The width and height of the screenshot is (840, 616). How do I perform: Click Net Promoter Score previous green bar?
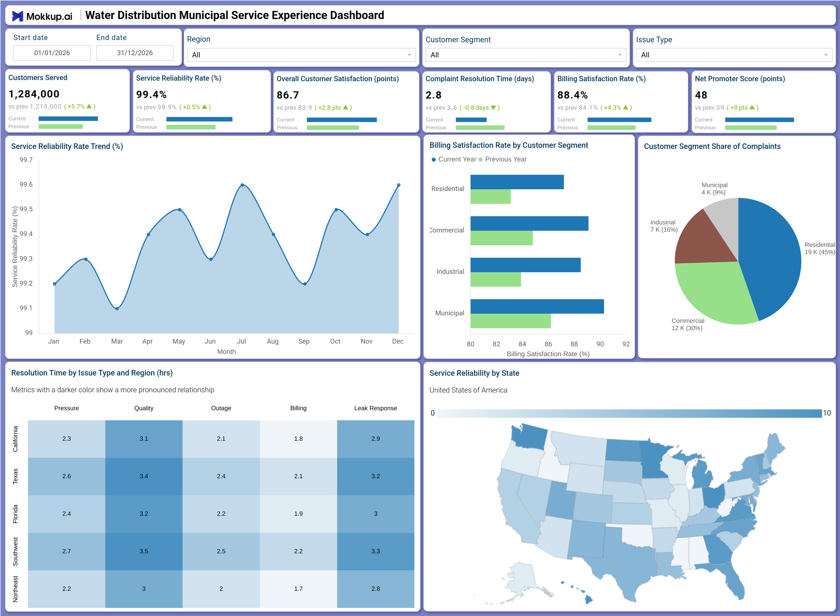(750, 127)
